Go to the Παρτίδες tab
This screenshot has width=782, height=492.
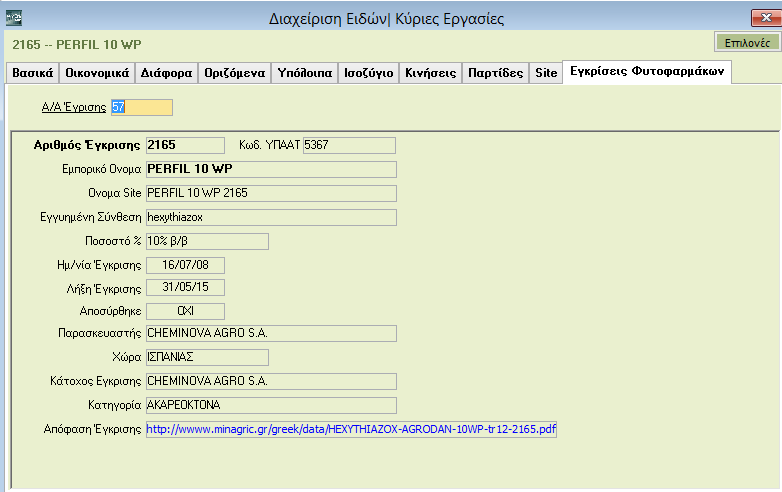pos(495,73)
